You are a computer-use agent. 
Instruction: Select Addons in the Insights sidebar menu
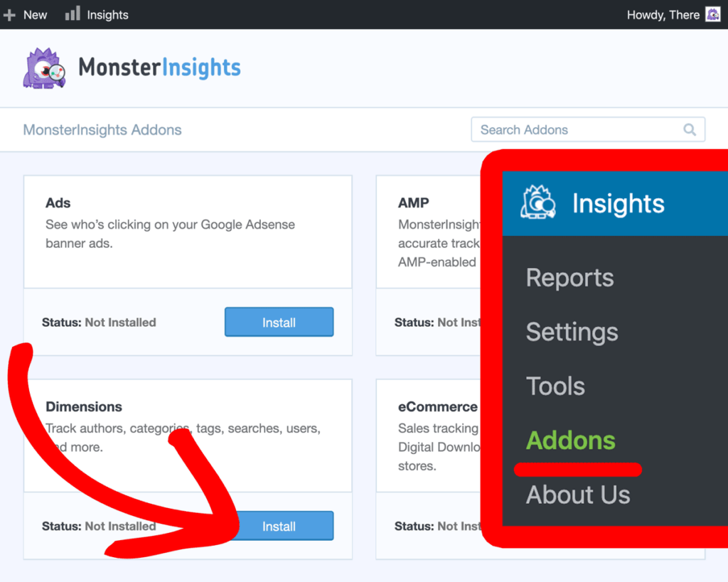point(570,441)
